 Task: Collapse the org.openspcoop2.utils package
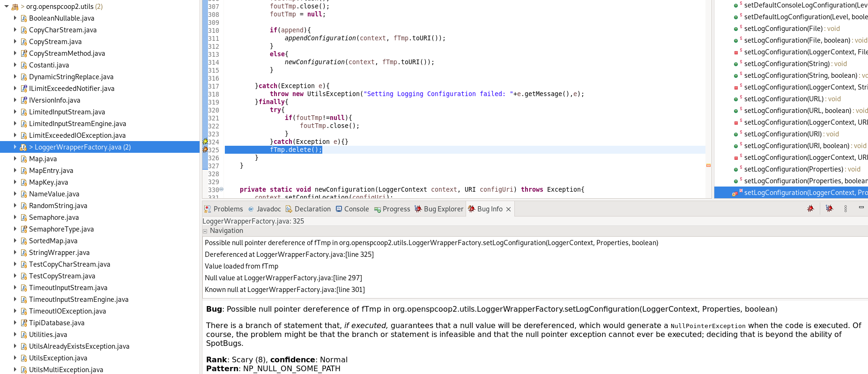(x=7, y=7)
